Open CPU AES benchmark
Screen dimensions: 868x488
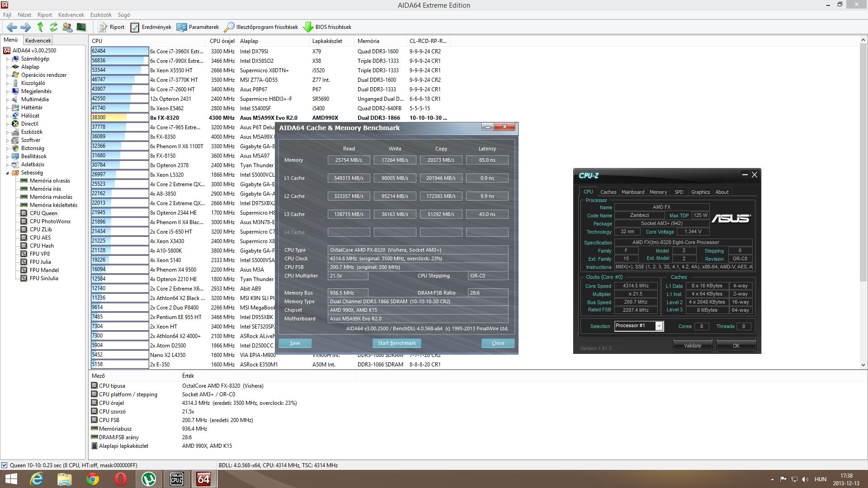40,238
